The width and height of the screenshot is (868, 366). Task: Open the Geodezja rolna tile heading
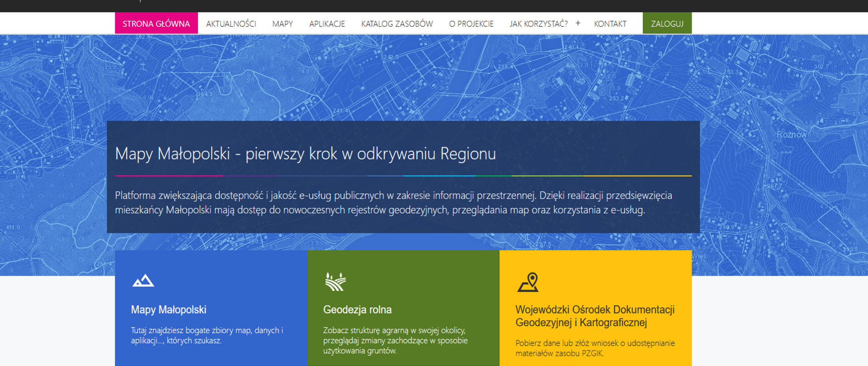[x=358, y=310]
